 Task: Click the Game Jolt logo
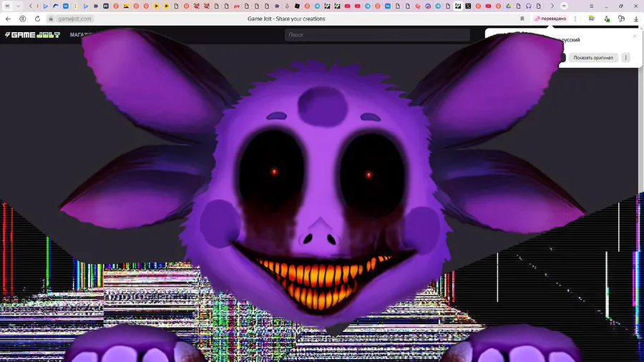(x=32, y=35)
